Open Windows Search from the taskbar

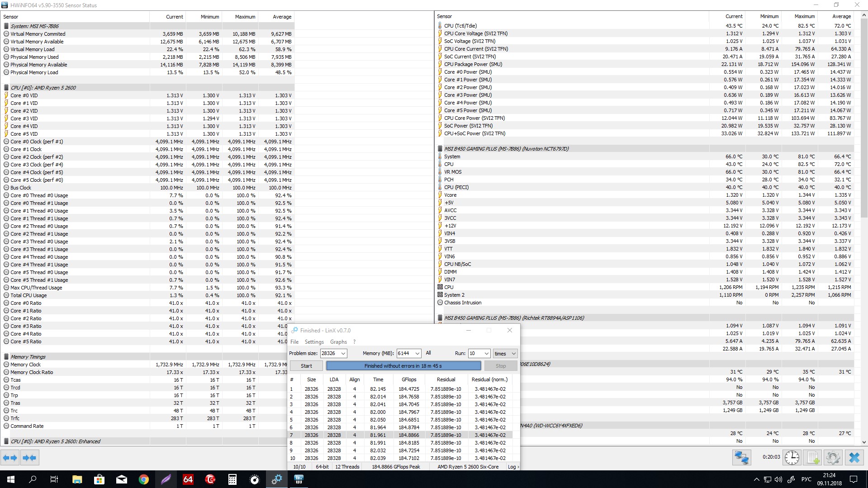pyautogui.click(x=33, y=479)
